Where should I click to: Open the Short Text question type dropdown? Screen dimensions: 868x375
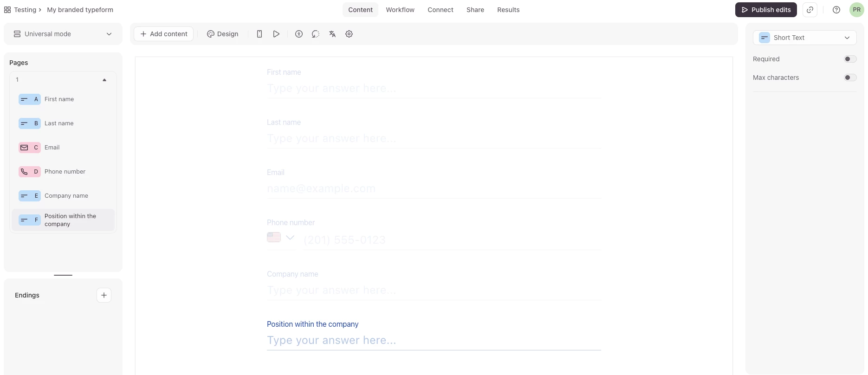coord(805,38)
